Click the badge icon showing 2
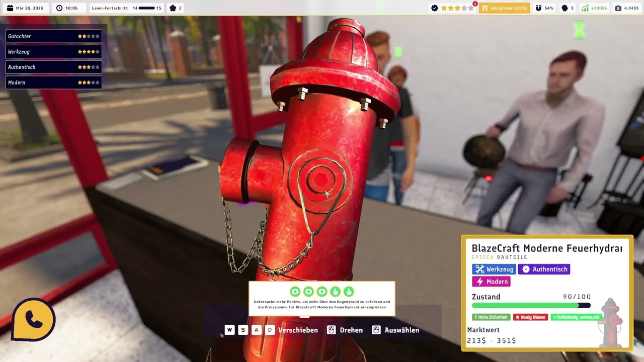This screenshot has width=644, height=362. [x=173, y=8]
